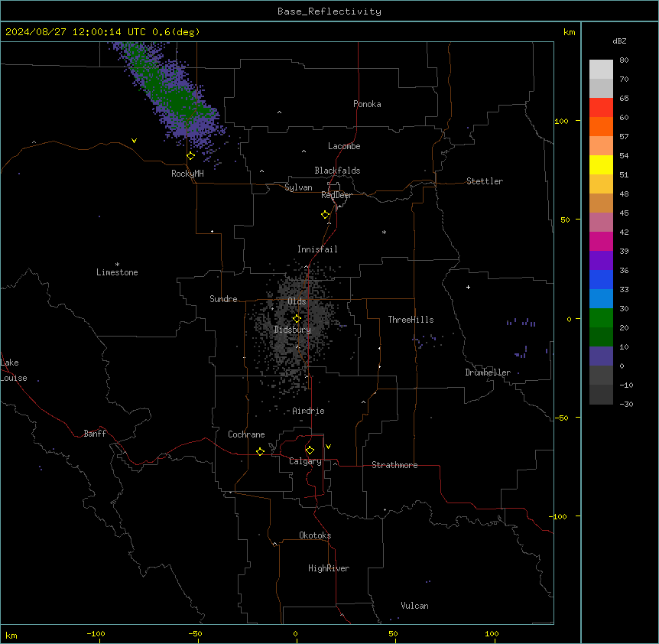Click the yellow diamond marker at Calgary
The width and height of the screenshot is (659, 644).
310,450
